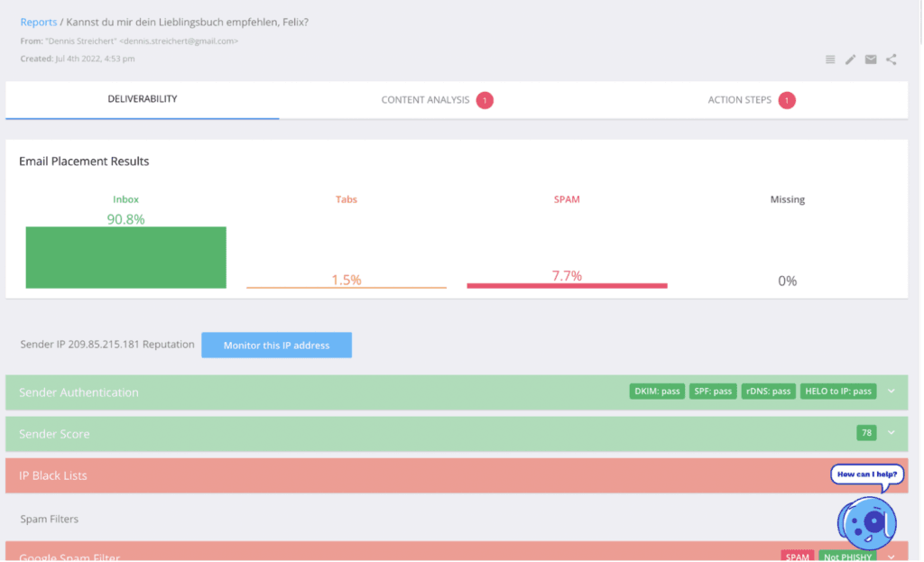924x562 pixels.
Task: Click the Sender Score 78 badge
Action: [x=866, y=433]
